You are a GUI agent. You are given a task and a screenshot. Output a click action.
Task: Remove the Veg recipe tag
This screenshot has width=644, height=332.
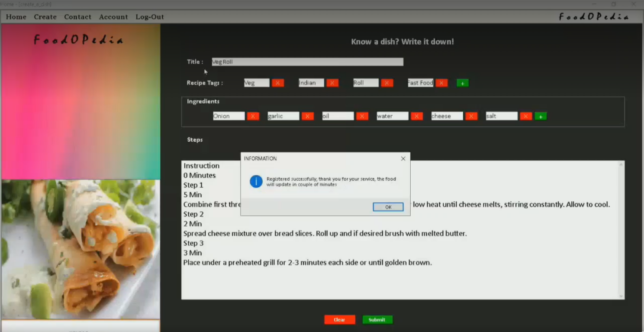(x=278, y=83)
